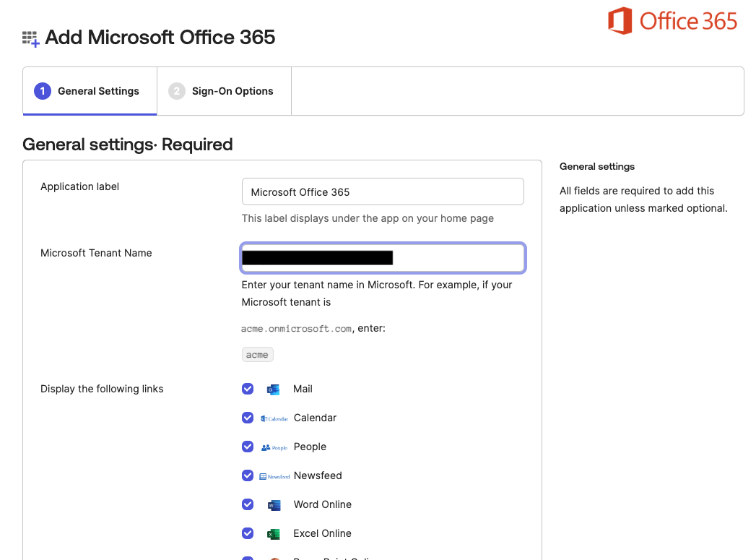Viewport: 756px width, 560px height.
Task: Click the PowerPoint Online icon
Action: [274, 558]
